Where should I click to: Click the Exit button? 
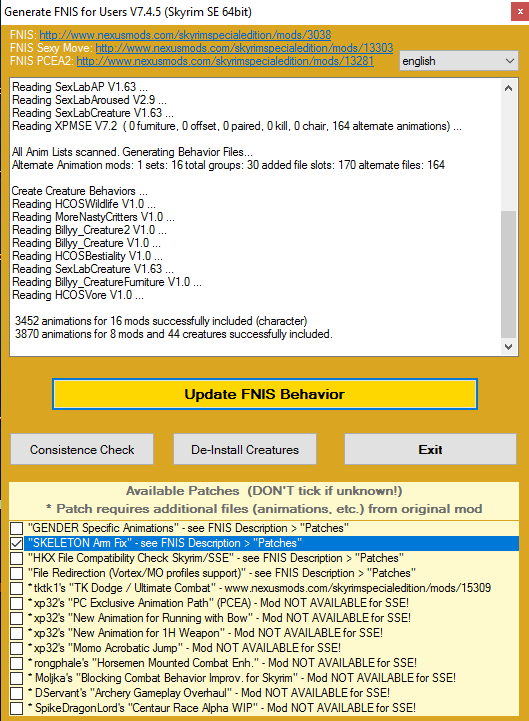[430, 449]
